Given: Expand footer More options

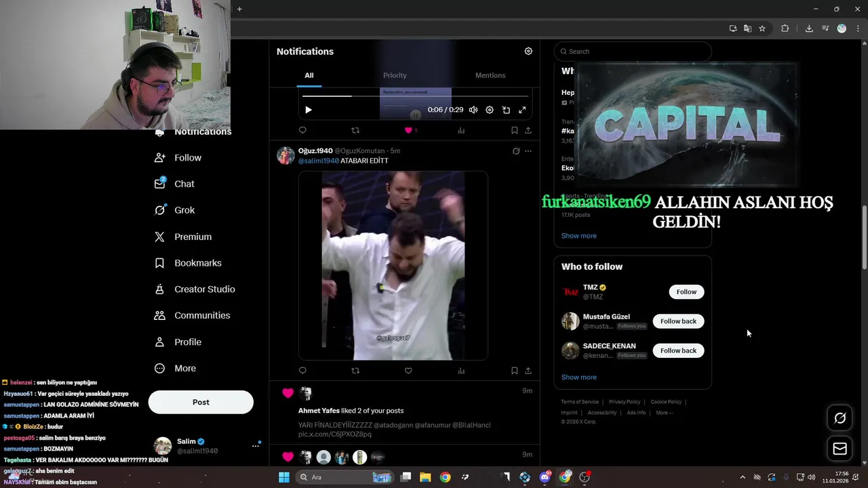Looking at the screenshot, I should pyautogui.click(x=664, y=413).
